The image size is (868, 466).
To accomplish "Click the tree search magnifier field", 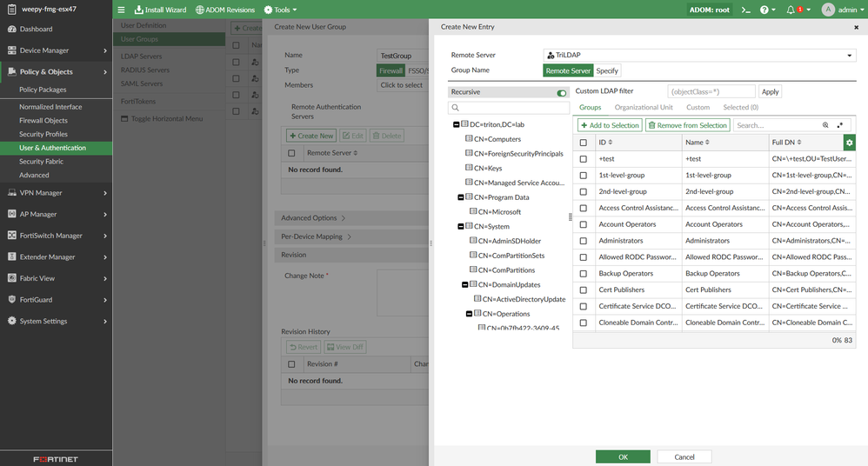I will coord(509,107).
